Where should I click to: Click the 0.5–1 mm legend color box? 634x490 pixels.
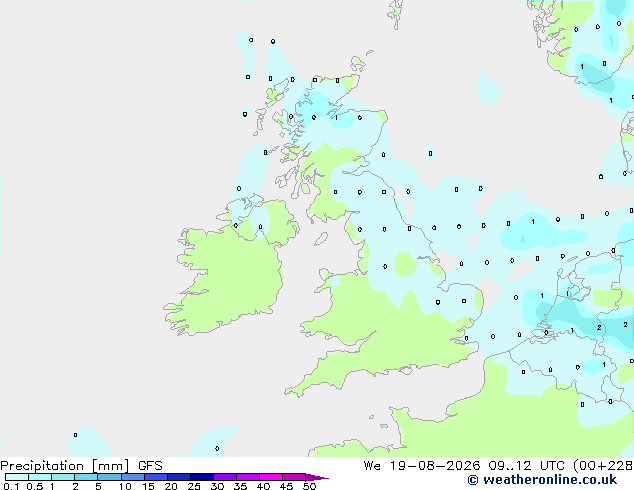40,477
